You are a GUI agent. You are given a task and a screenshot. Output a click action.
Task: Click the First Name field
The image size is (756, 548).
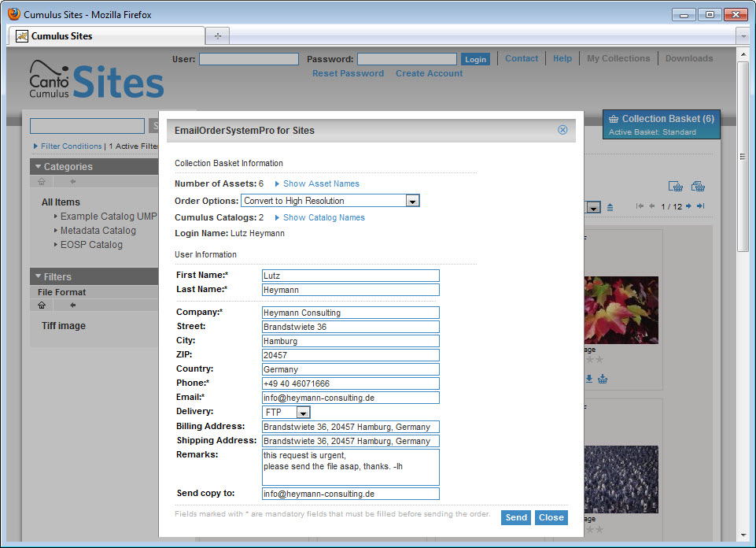coord(351,276)
